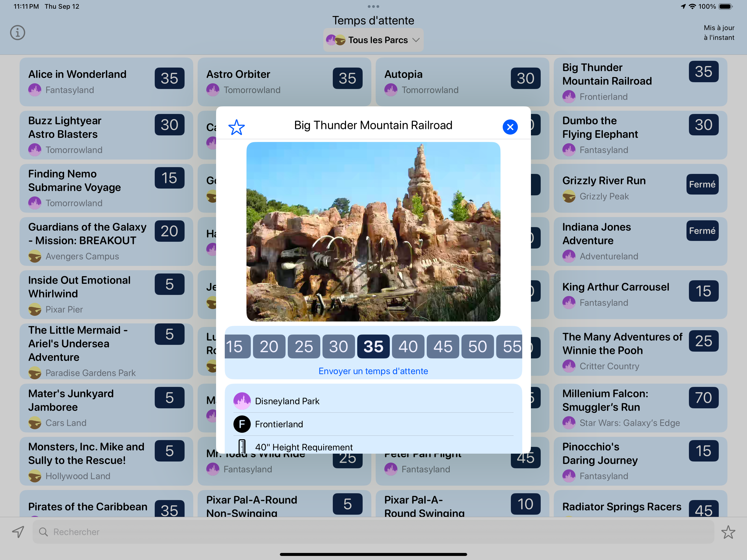The image size is (747, 560).
Task: Tap the favorites star in bottom bar
Action: [728, 532]
